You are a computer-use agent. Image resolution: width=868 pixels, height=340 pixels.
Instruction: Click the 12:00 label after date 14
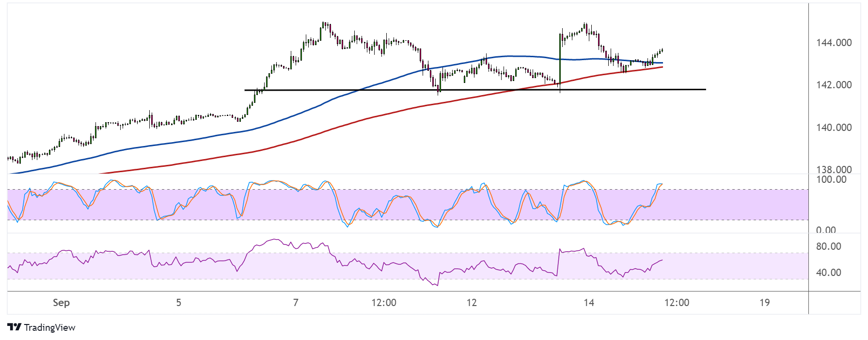[x=677, y=303]
